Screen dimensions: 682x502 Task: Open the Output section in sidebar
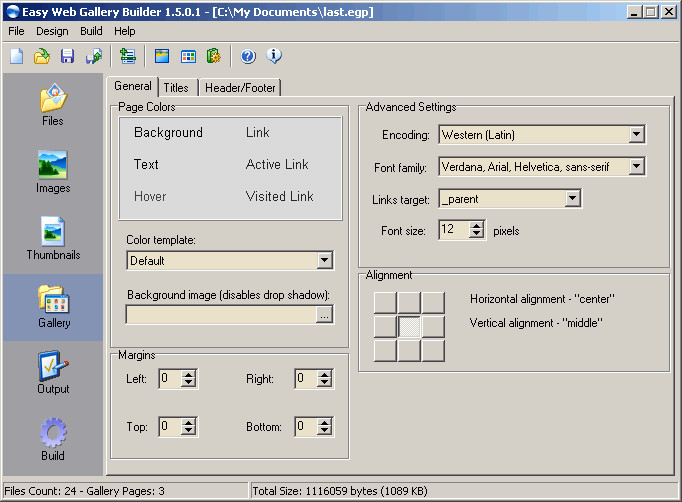coord(53,373)
